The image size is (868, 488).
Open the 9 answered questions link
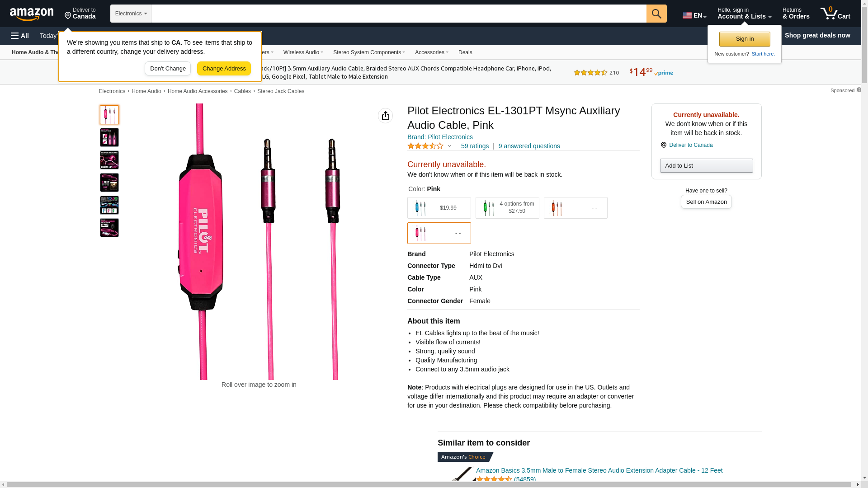pyautogui.click(x=529, y=146)
